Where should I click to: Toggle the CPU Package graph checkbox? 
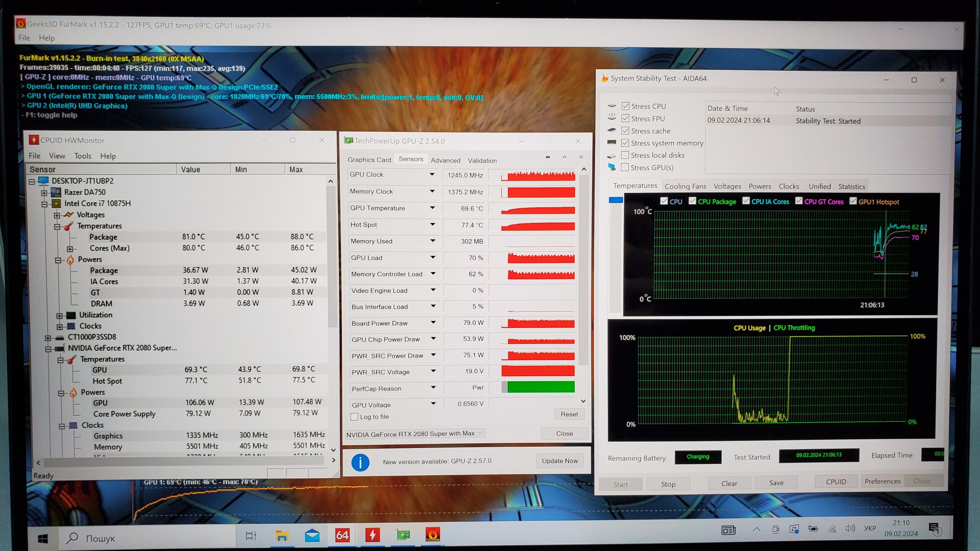pos(692,201)
